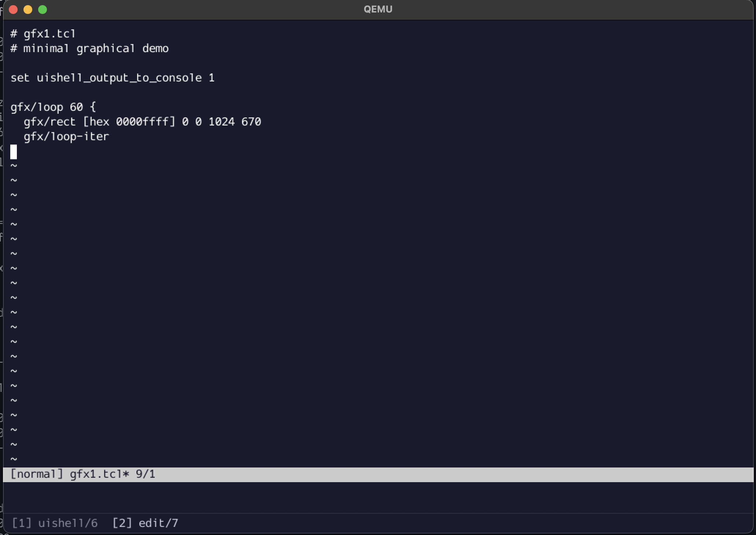The width and height of the screenshot is (756, 535).
Task: Click the 'gfx/loop-iter' command text
Action: pos(66,137)
